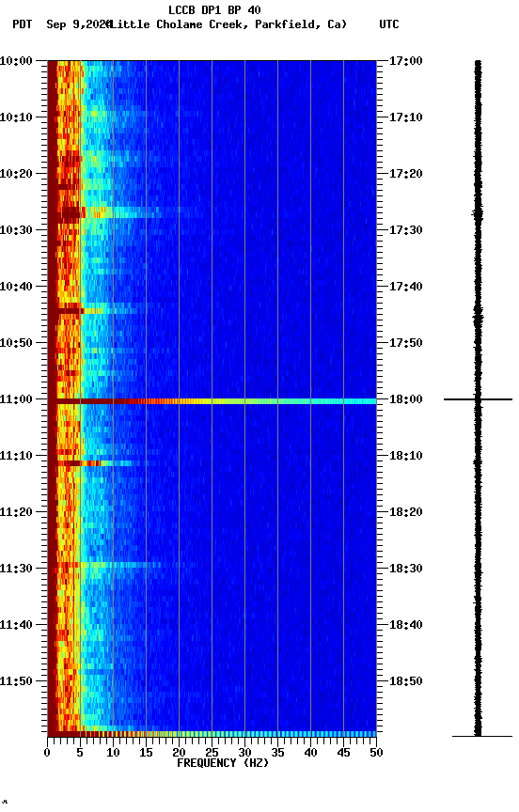519x812 pixels.
Task: Click the '18:20' UTC time label
Action: pos(406,513)
